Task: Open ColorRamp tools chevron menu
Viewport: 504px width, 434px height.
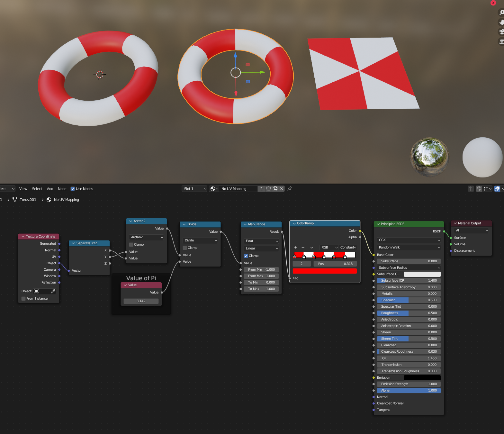Action: pyautogui.click(x=312, y=248)
